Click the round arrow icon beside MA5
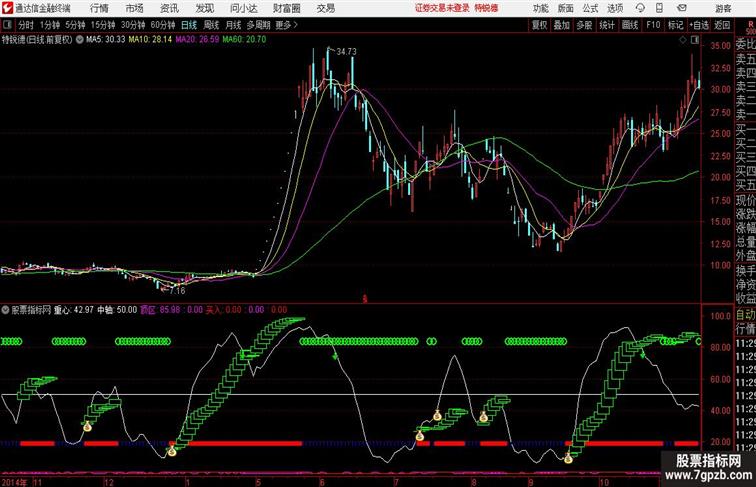 (x=79, y=40)
